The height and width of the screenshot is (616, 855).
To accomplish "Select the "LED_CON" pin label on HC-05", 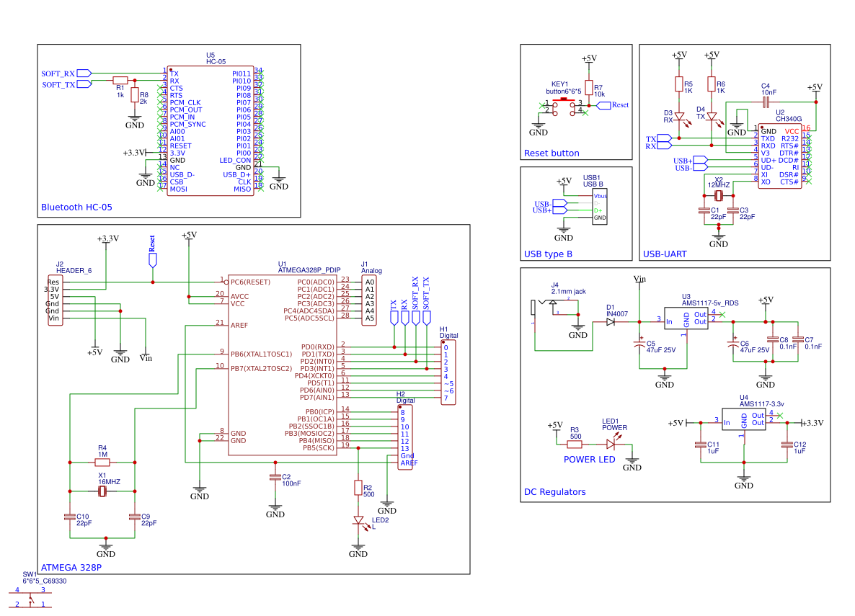I will (235, 160).
